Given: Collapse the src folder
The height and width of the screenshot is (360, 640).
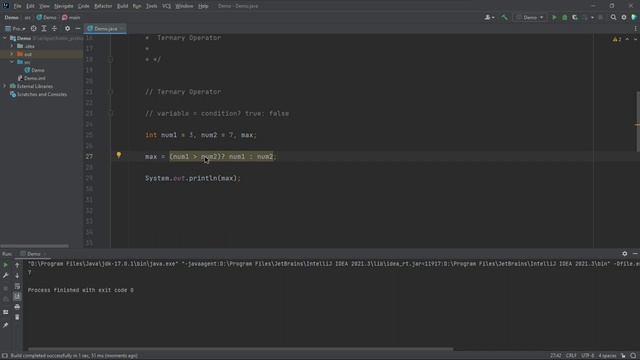Looking at the screenshot, I should click(12, 62).
